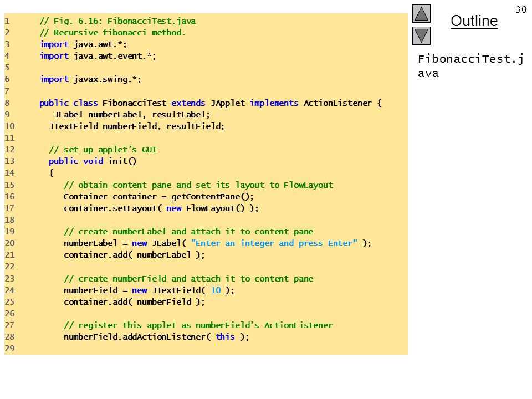Screen dimensions: 532x399
Task: Click line 'public void init()'
Action: [93, 161]
